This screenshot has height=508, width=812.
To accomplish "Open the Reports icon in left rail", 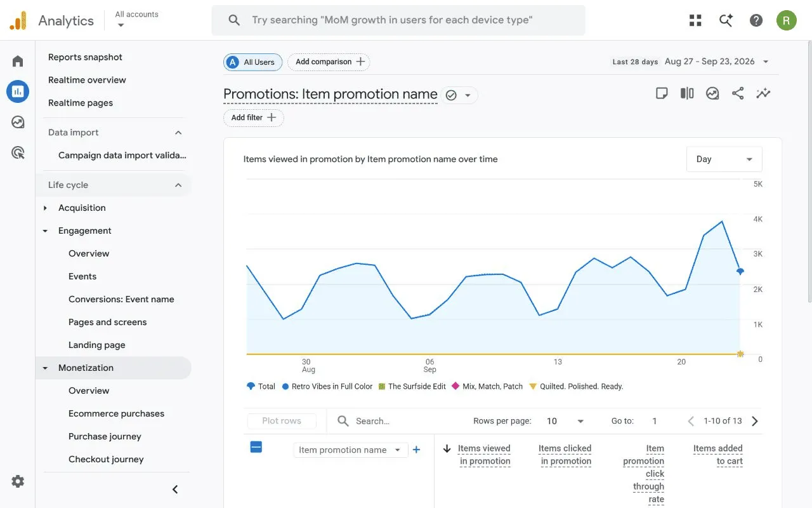I will [18, 91].
